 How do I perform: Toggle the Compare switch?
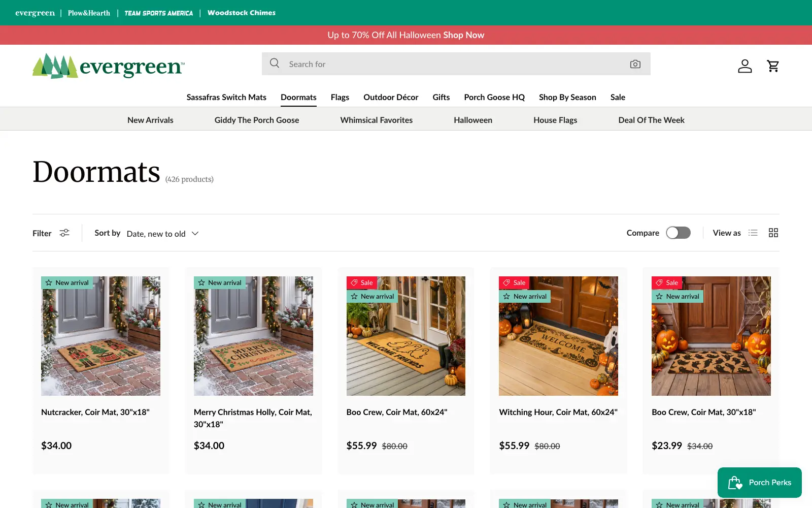(678, 233)
